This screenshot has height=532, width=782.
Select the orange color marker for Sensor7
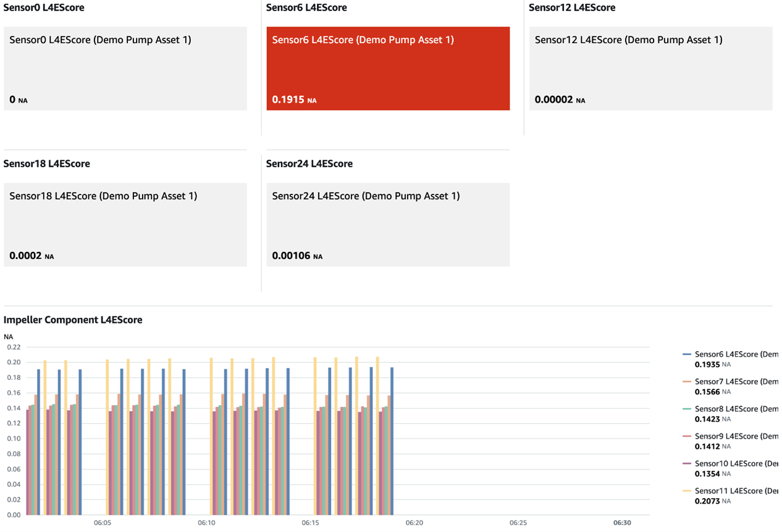[686, 381]
